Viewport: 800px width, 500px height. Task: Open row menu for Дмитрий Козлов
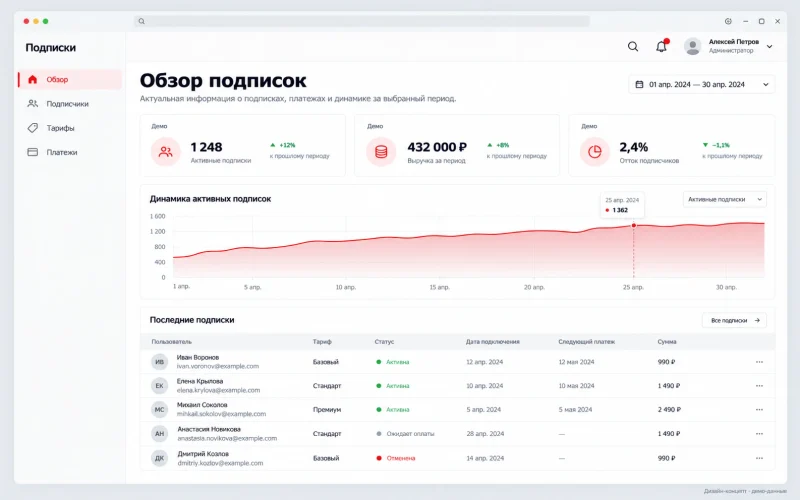tap(759, 458)
